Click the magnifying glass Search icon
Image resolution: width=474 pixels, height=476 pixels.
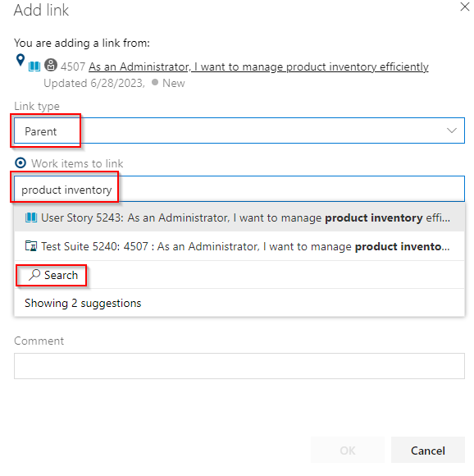(x=34, y=275)
